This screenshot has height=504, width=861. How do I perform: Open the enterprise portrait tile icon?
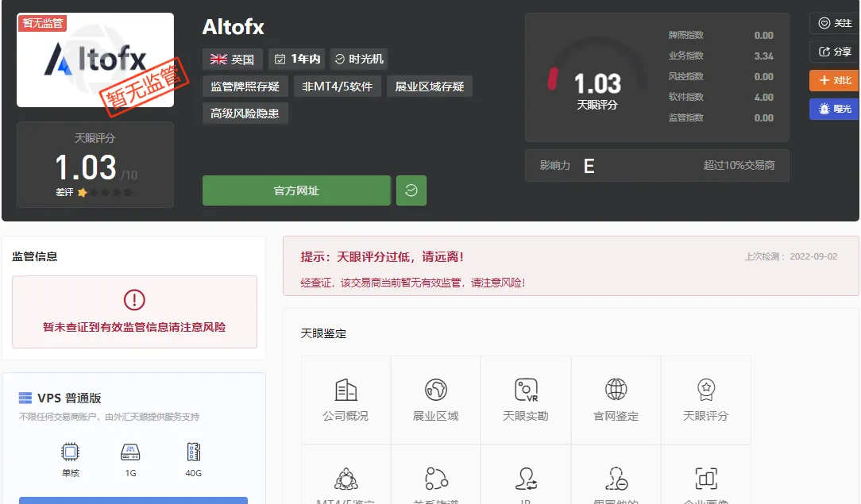[706, 479]
